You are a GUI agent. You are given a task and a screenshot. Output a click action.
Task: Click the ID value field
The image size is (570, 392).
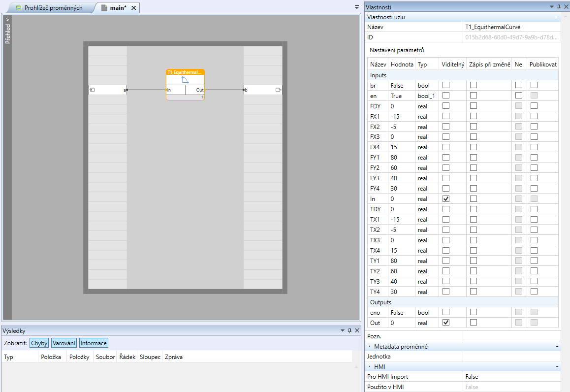pos(511,37)
